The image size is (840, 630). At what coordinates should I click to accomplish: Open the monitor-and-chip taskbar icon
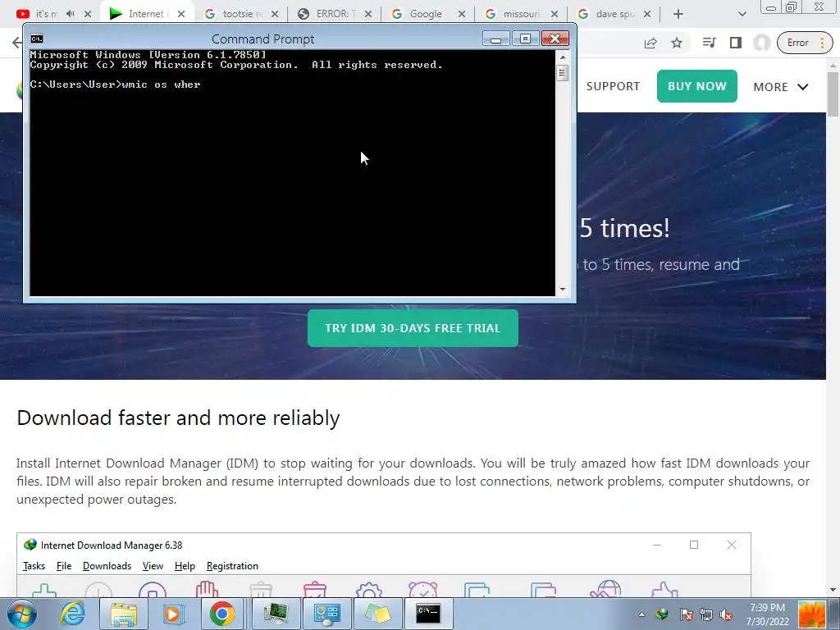coord(276,614)
